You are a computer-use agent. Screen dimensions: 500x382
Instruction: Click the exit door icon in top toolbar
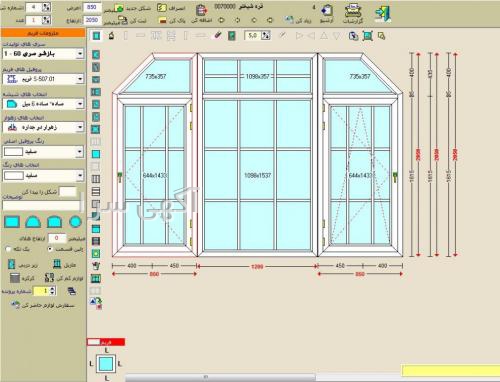pos(383,13)
